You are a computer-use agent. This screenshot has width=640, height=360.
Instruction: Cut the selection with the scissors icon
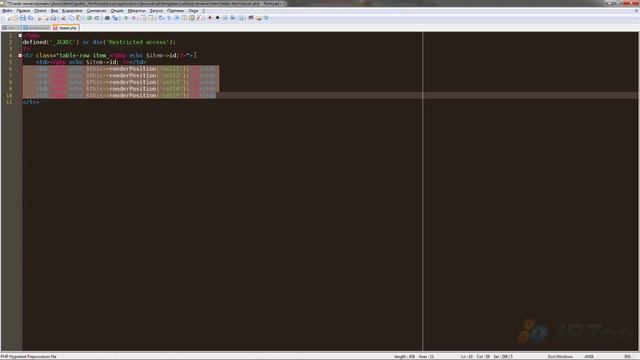click(63, 18)
